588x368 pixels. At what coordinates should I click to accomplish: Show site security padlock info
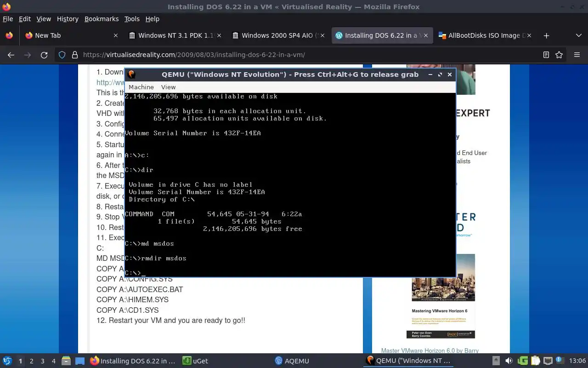(x=75, y=55)
